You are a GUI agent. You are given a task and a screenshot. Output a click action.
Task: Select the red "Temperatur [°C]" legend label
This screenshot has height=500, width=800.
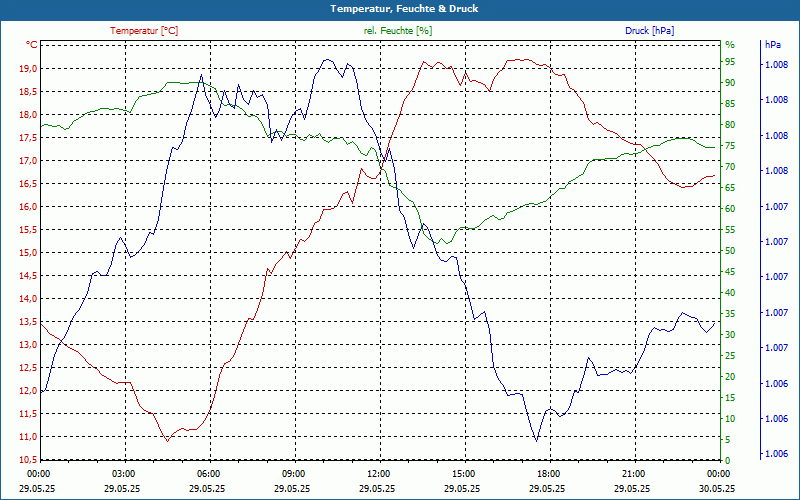point(144,31)
